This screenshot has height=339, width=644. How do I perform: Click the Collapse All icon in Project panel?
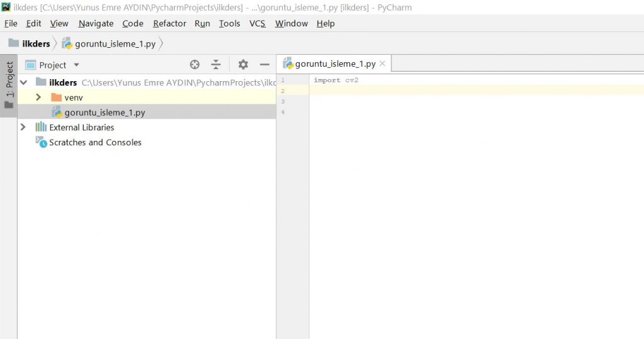216,65
